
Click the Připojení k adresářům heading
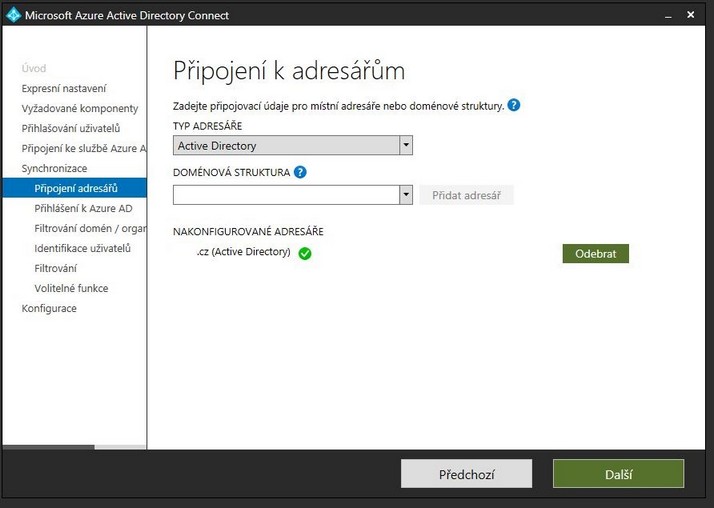[289, 71]
